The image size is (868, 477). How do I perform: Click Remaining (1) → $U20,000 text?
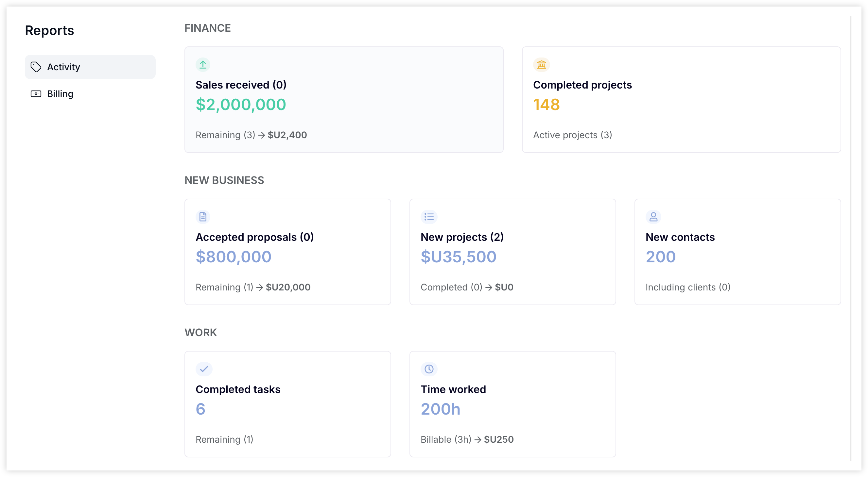click(253, 287)
